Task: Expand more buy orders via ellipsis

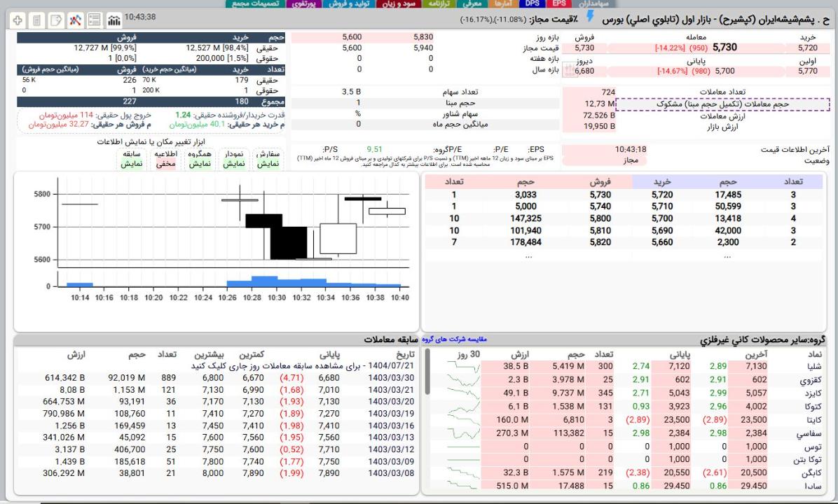Action: [x=727, y=256]
